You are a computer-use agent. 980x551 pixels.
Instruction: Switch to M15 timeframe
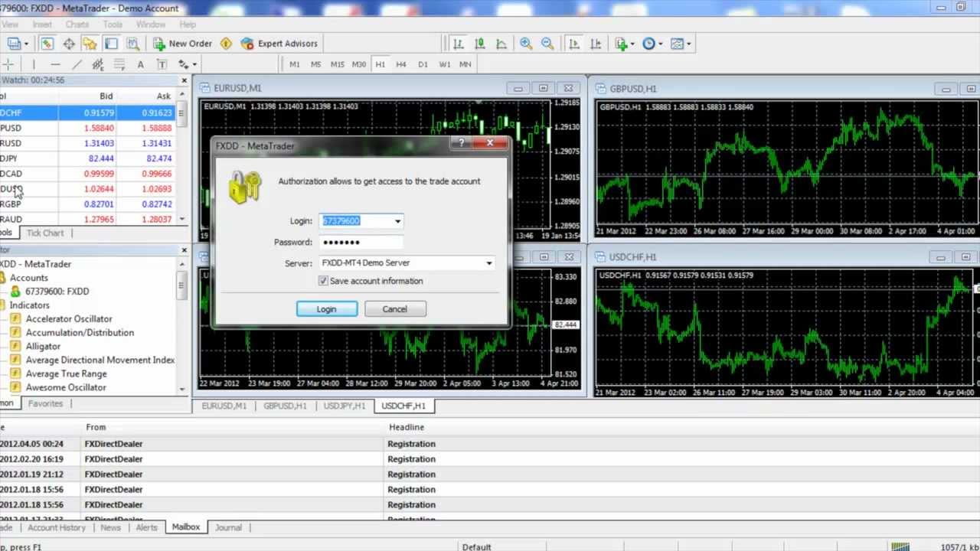click(337, 64)
